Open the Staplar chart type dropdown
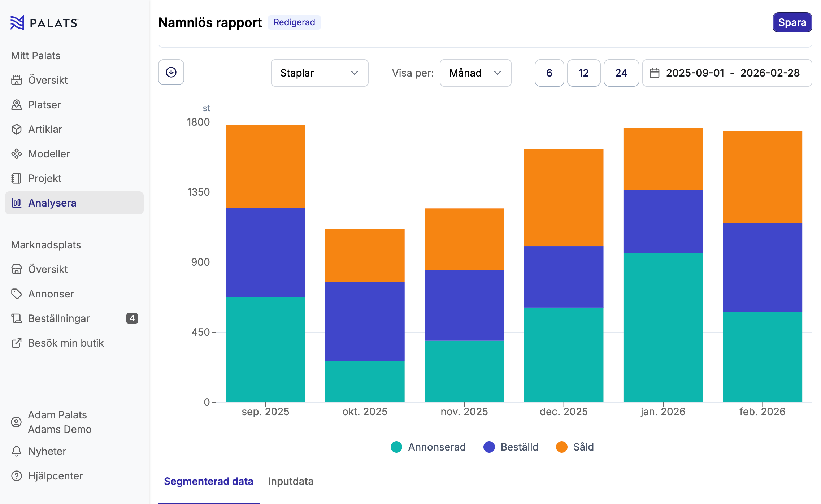 click(x=319, y=73)
